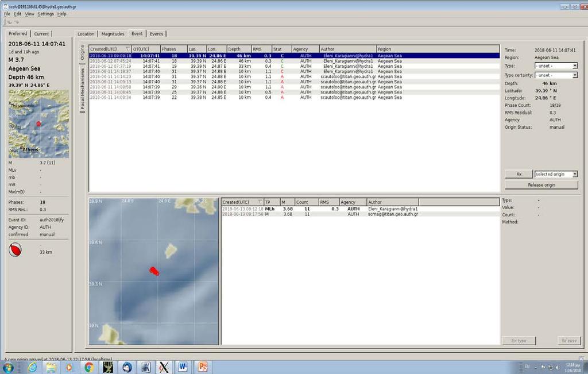Sort origins by OT(UTC) column
The height and width of the screenshot is (374, 588).
click(x=146, y=49)
